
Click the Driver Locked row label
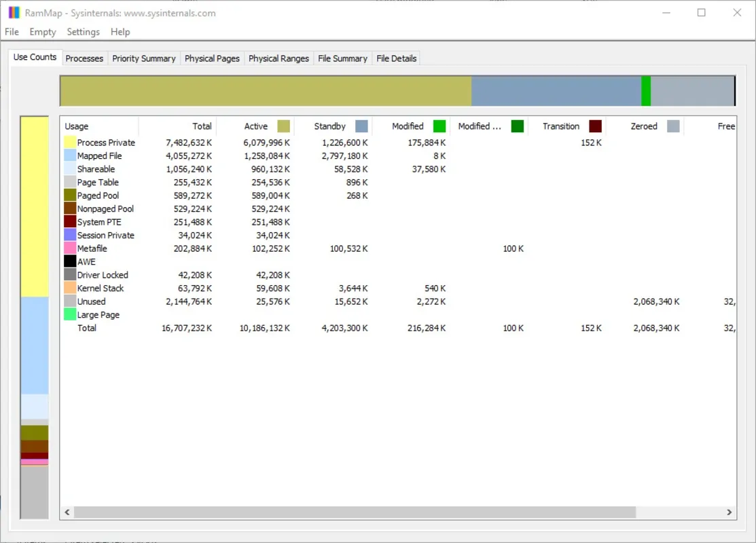[x=103, y=275]
